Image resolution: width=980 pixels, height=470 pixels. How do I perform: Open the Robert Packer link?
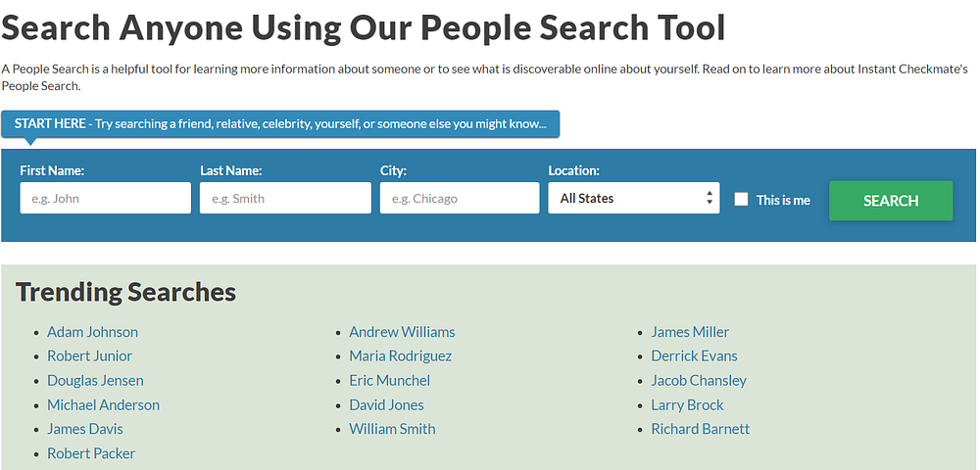[x=91, y=453]
